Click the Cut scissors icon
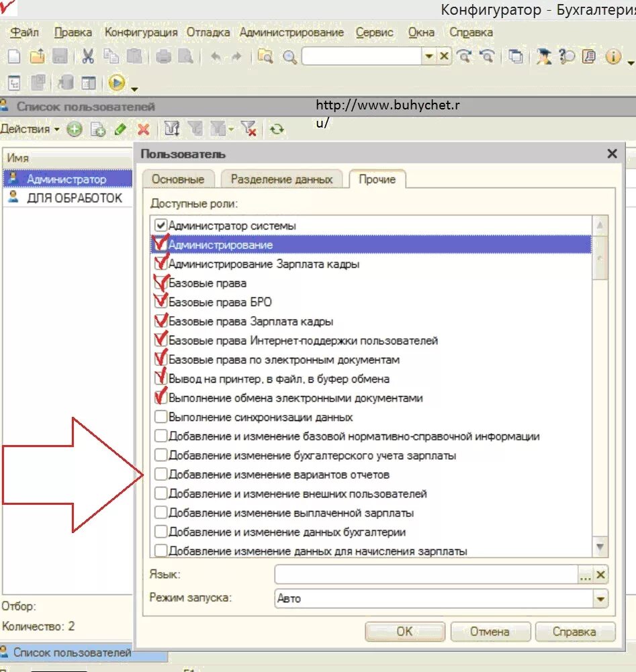Screen dimensions: 636x672 pyautogui.click(x=88, y=56)
